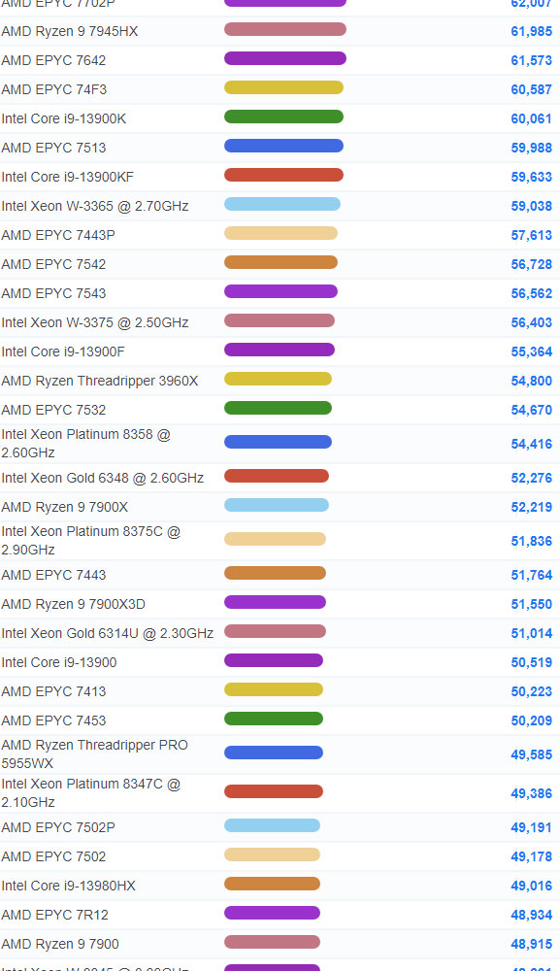Open the AMD EPYC 7642 entry
The image size is (560, 971).
click(53, 60)
